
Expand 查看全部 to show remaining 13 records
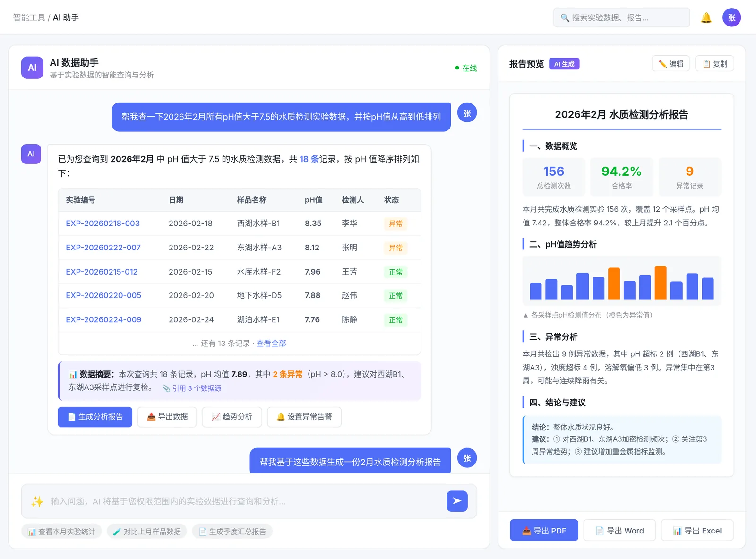[271, 343]
